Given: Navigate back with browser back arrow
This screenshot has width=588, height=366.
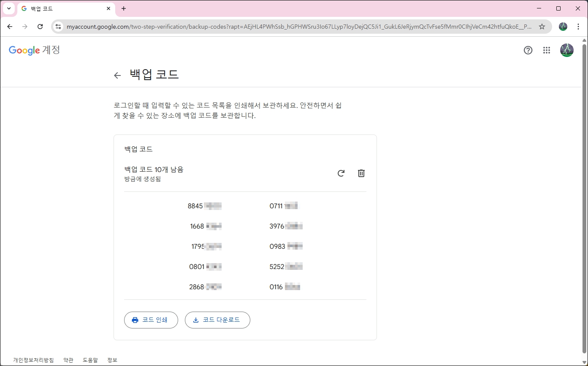Looking at the screenshot, I should [x=10, y=26].
